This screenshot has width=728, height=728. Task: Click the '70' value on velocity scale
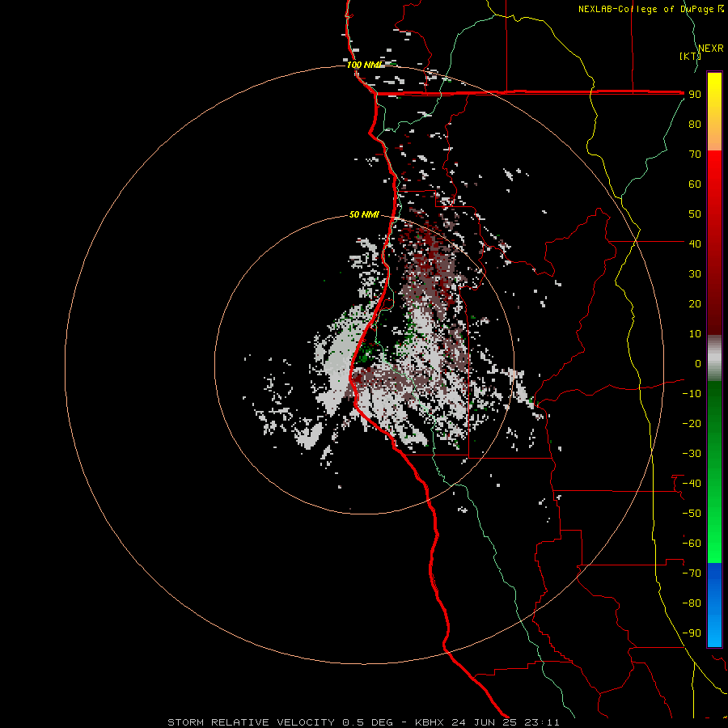pyautogui.click(x=695, y=154)
